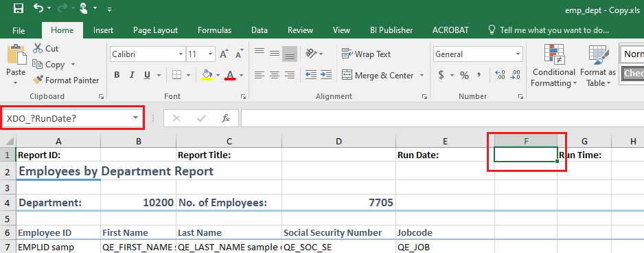Open the File menu
Screen dimensions: 644x253
[19, 30]
